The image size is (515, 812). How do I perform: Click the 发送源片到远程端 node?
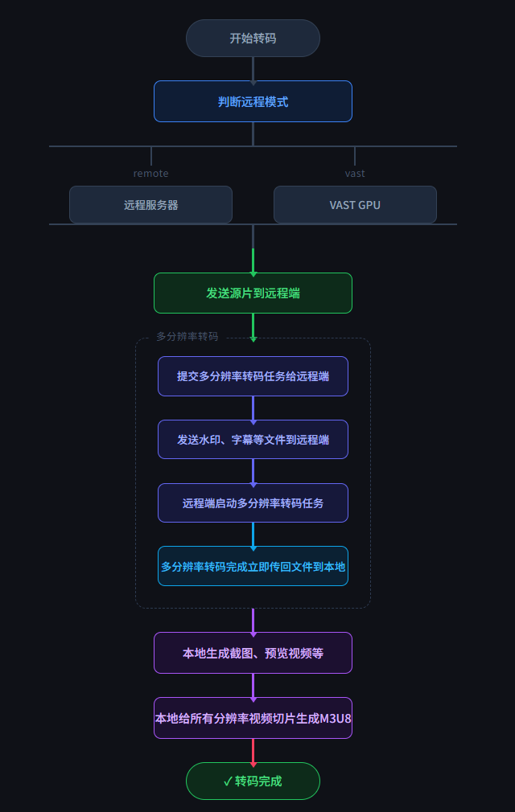(253, 293)
